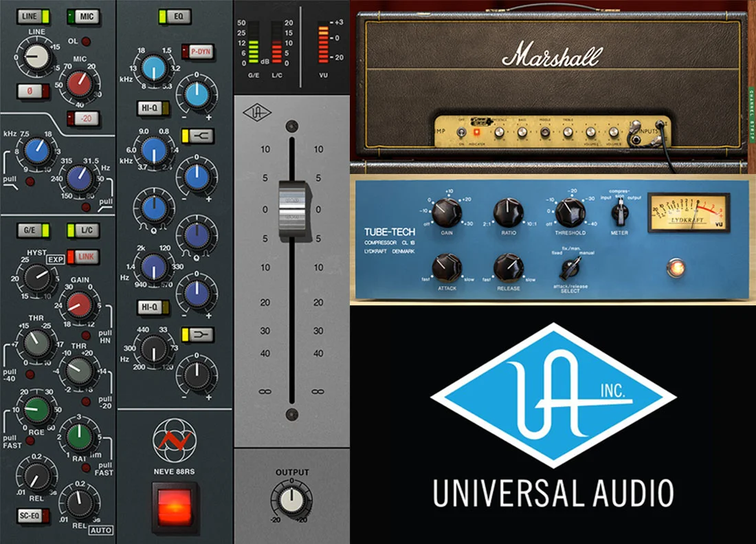Viewport: 756px width, 544px height.
Task: Click the green RAT ratio knob
Action: (x=80, y=436)
